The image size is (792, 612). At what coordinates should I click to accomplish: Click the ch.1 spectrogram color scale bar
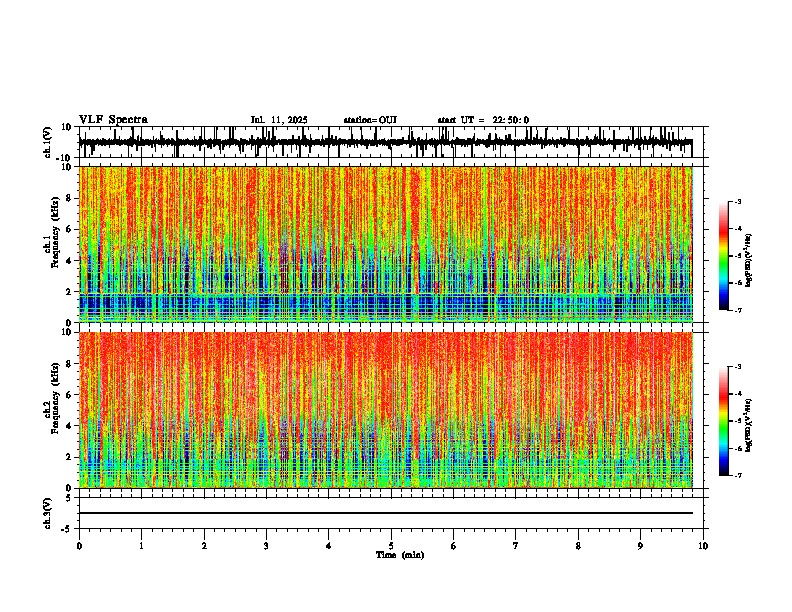(724, 256)
